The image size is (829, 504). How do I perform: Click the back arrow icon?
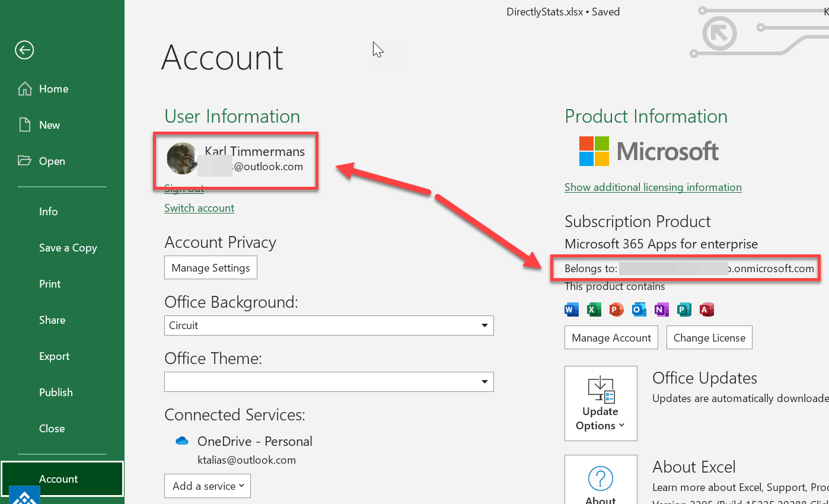(24, 50)
